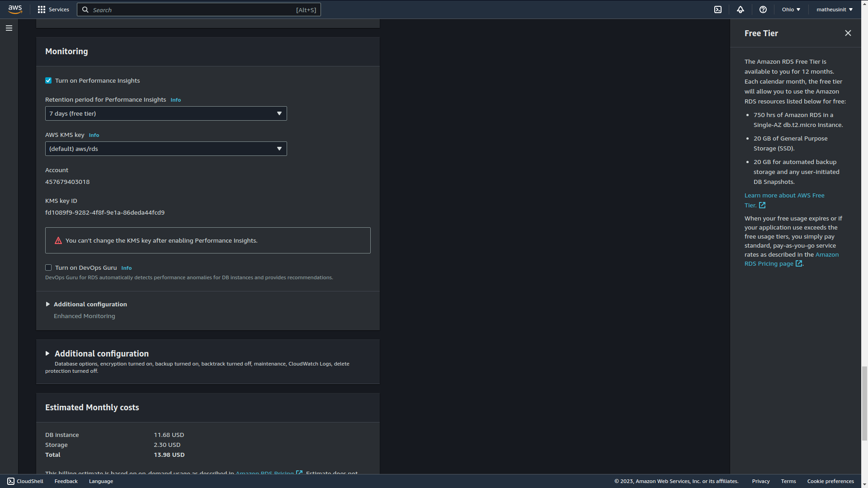
Task: Expand the database Additional configuration section
Action: point(101,353)
